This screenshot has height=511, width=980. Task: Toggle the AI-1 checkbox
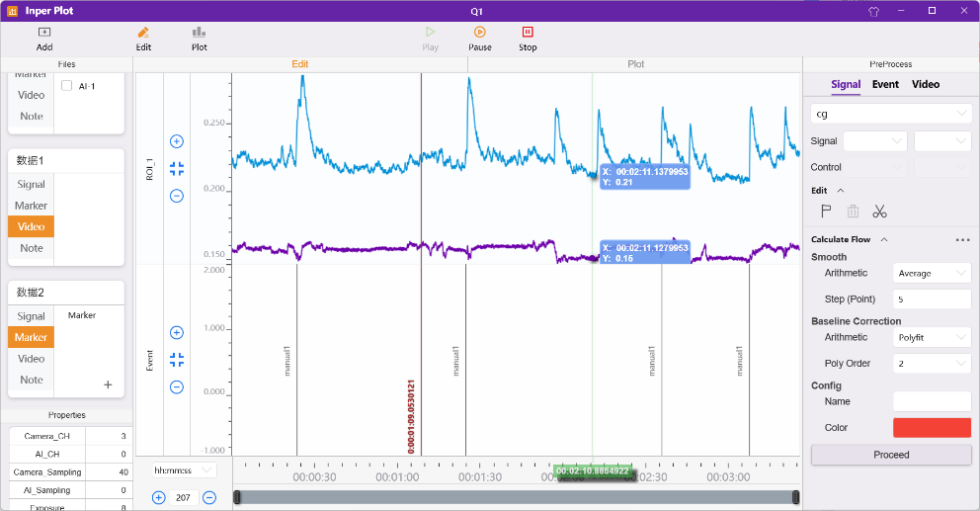[67, 86]
